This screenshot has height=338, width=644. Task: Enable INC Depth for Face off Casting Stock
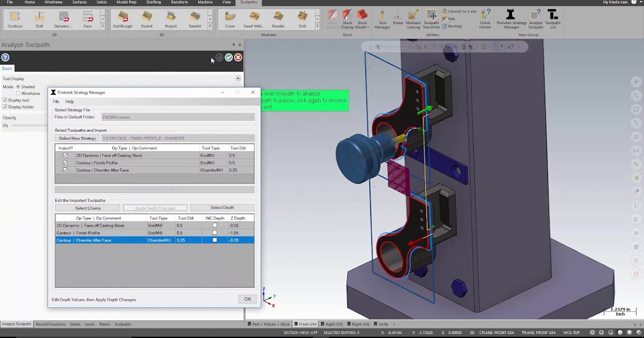215,225
